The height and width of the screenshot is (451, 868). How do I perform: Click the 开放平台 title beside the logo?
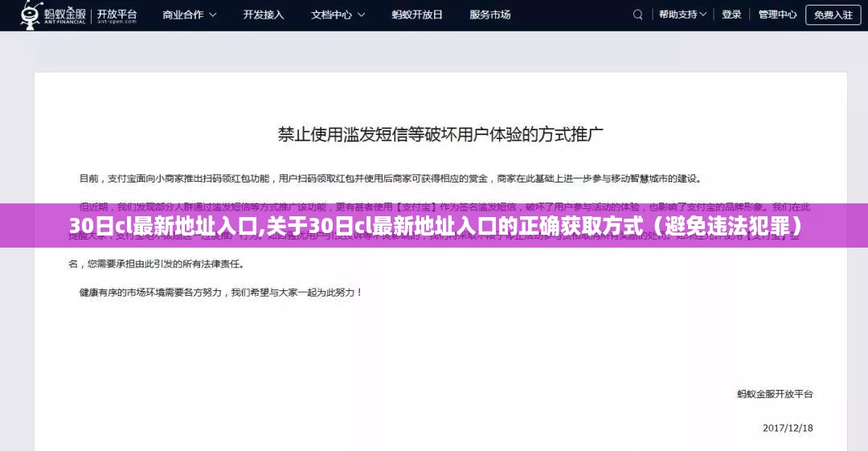tap(117, 14)
